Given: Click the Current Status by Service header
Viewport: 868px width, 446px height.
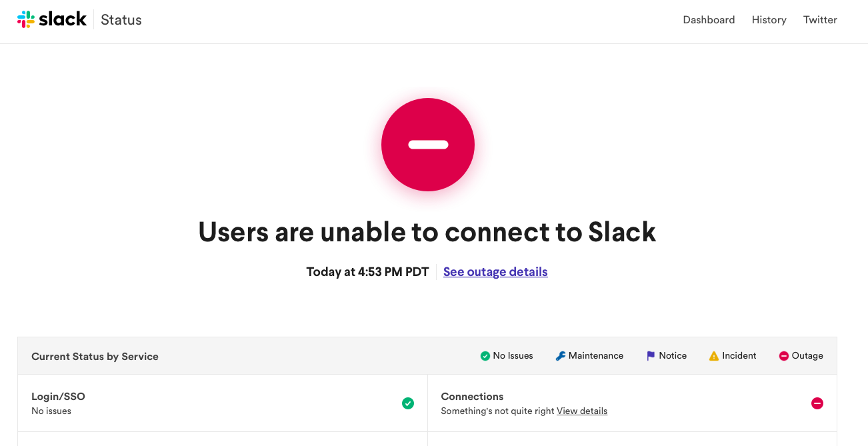Looking at the screenshot, I should click(95, 357).
